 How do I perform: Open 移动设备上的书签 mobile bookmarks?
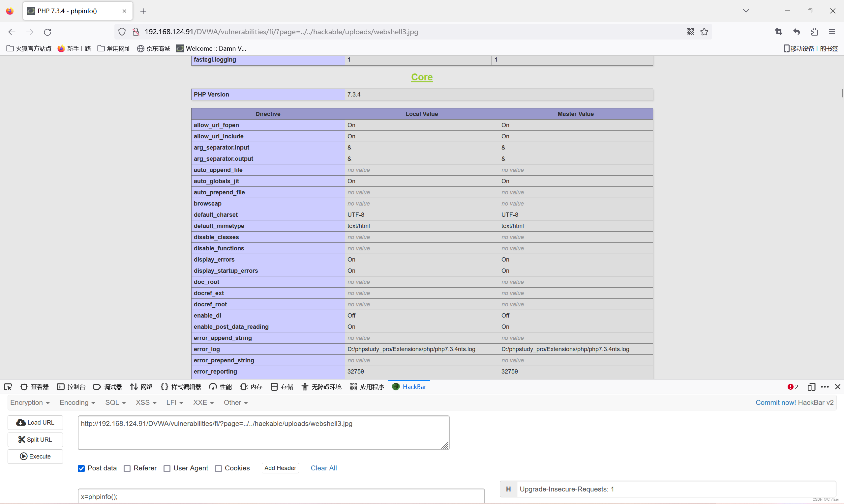click(x=811, y=48)
